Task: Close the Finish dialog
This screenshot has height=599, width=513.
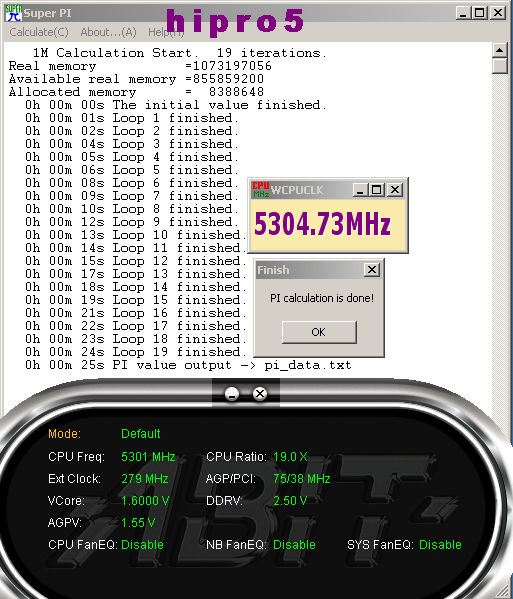Action: (372, 270)
